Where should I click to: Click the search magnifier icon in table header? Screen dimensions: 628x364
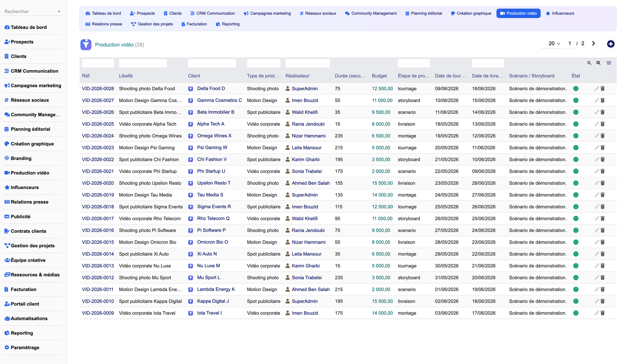pyautogui.click(x=589, y=63)
